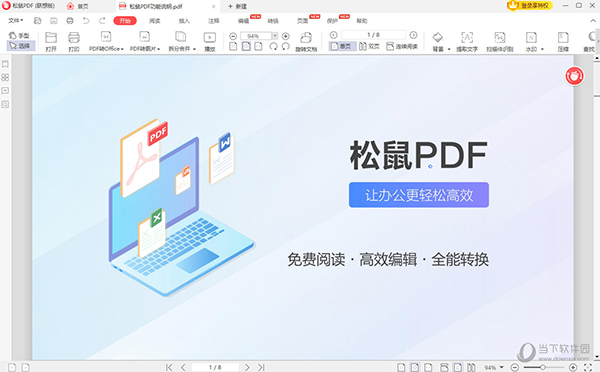Switch to the Start (开始) ribbon tab
Image resolution: width=600 pixels, height=372 pixels.
click(125, 21)
